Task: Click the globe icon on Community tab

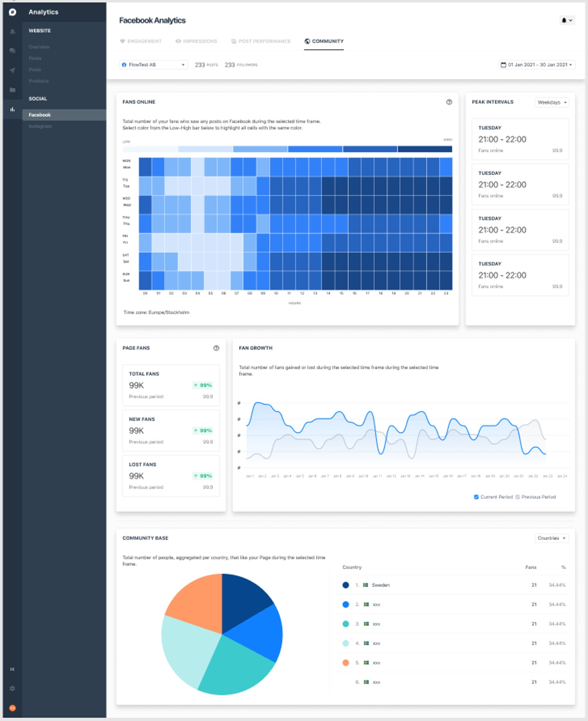Action: tap(307, 41)
